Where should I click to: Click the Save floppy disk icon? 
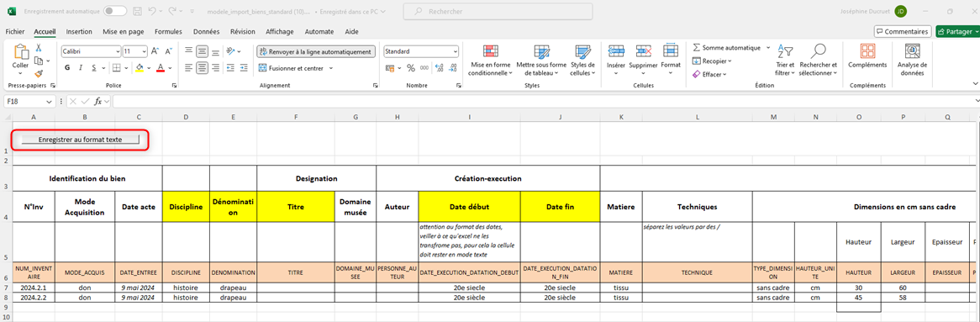pyautogui.click(x=137, y=11)
